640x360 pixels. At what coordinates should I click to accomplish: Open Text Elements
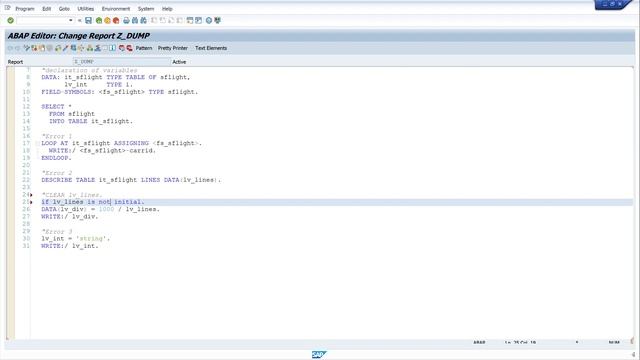click(x=211, y=48)
